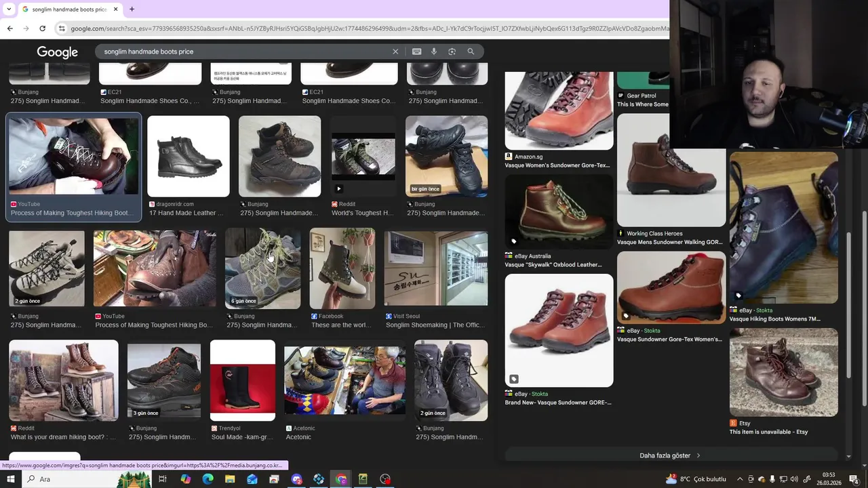Open Working Class Heroes Vasque Mens Sundowner link
868x488 pixels.
click(x=670, y=243)
